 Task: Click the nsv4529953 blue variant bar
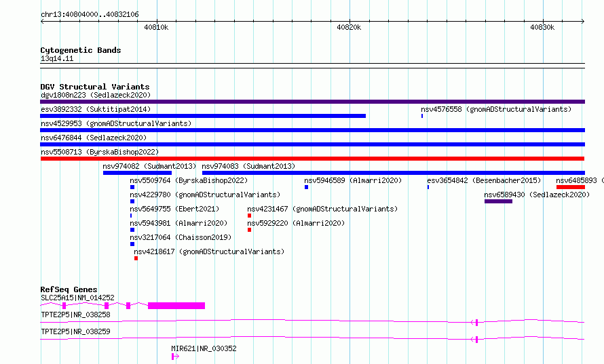[x=312, y=130]
